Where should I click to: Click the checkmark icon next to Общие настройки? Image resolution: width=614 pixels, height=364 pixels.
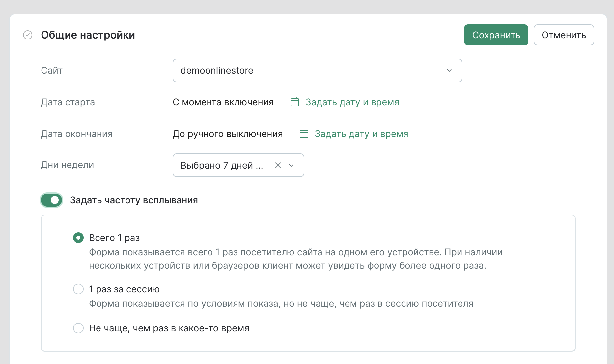pos(28,35)
